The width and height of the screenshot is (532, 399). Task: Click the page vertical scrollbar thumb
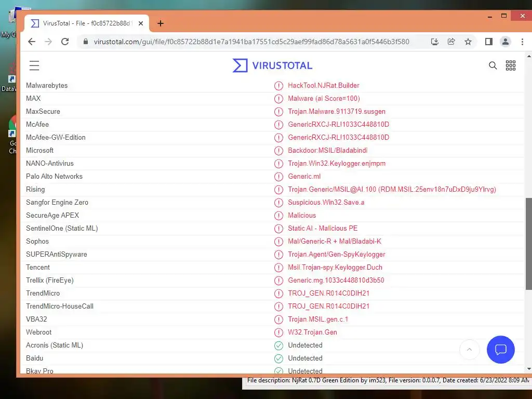pos(528,244)
